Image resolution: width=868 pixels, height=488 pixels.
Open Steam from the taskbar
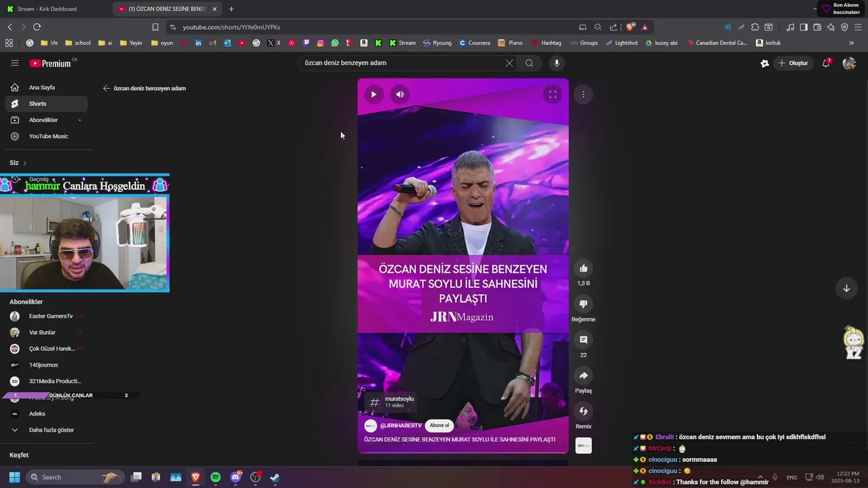pyautogui.click(x=275, y=477)
